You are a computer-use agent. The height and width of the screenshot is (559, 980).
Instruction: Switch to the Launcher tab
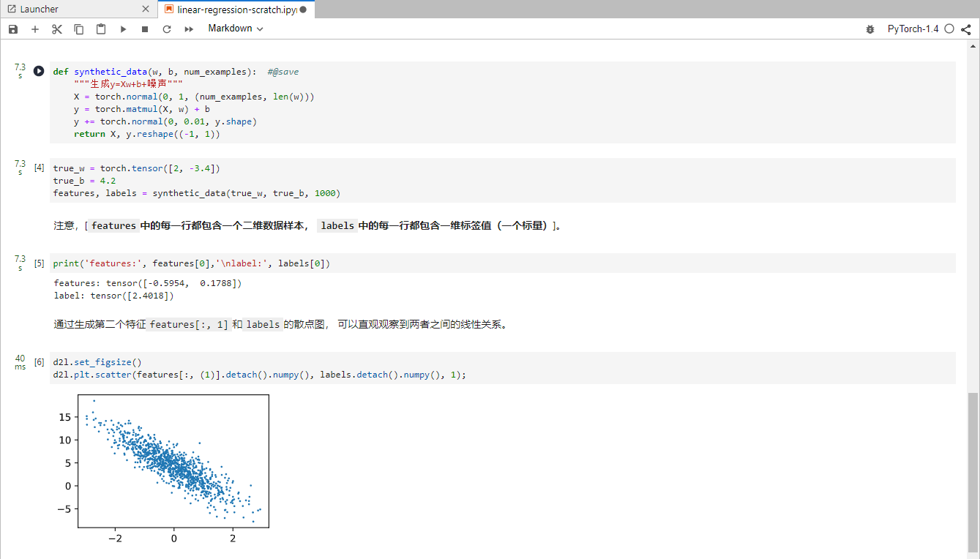[x=73, y=9]
